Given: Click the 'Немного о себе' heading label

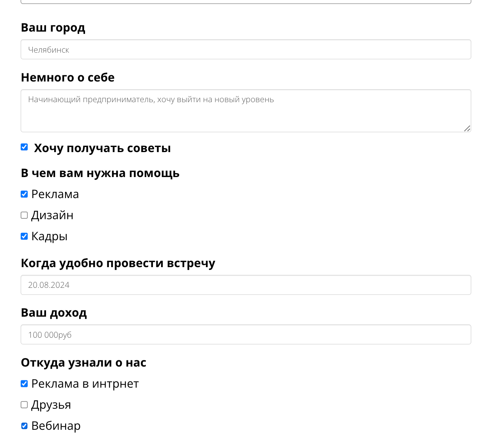Looking at the screenshot, I should pos(68,78).
